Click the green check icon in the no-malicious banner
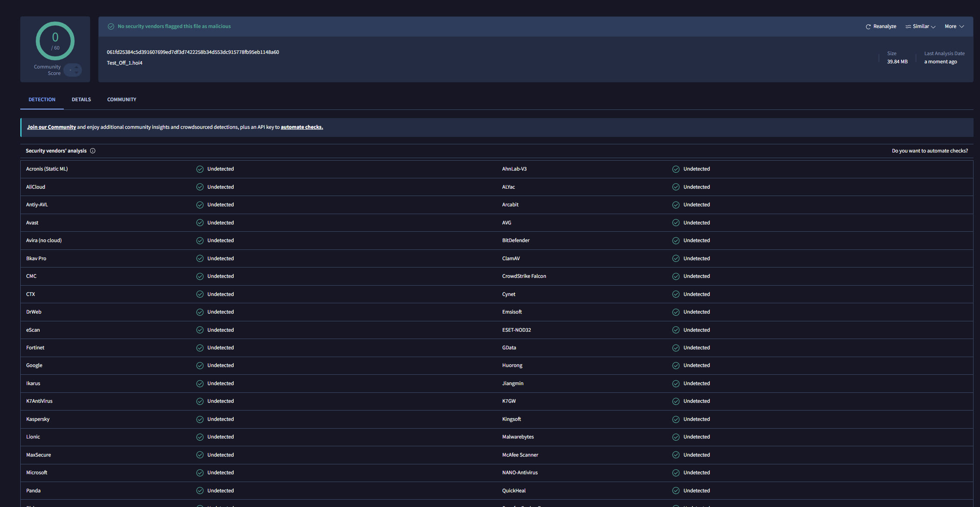The height and width of the screenshot is (507, 980). click(x=111, y=26)
